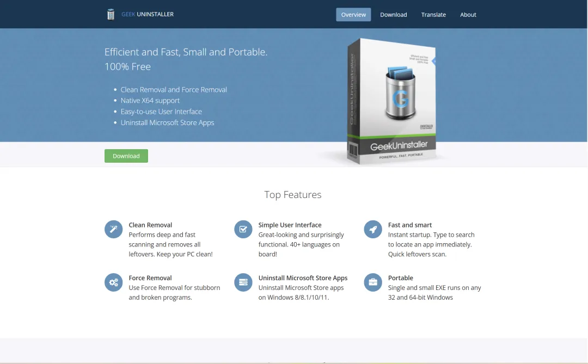
Task: Click "Clean Removal and Force Removal" bullet
Action: click(x=174, y=90)
